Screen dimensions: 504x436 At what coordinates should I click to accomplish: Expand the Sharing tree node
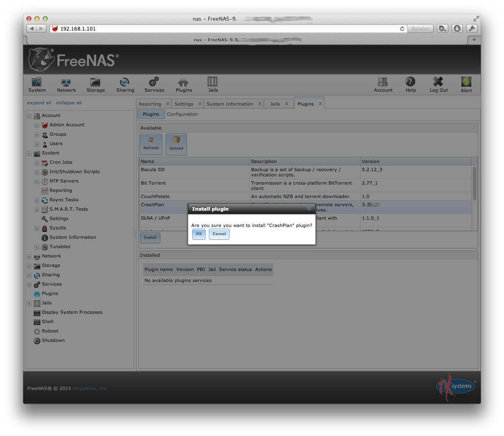[29, 275]
